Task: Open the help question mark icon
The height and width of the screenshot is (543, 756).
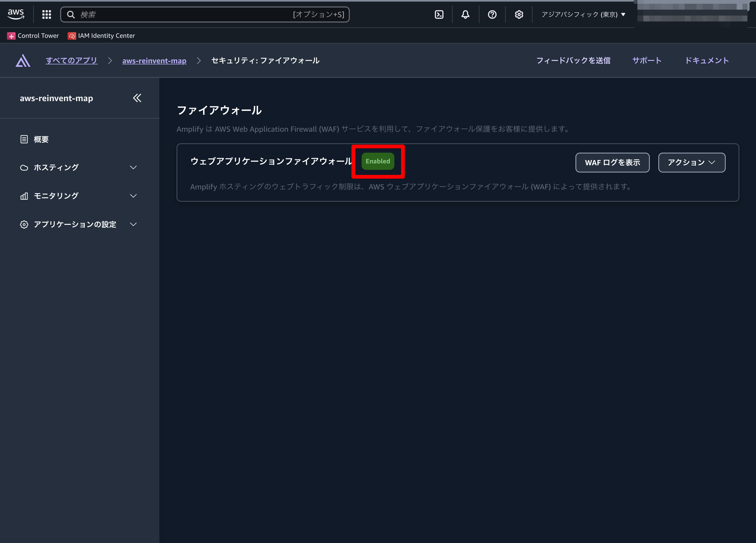Action: click(x=492, y=14)
